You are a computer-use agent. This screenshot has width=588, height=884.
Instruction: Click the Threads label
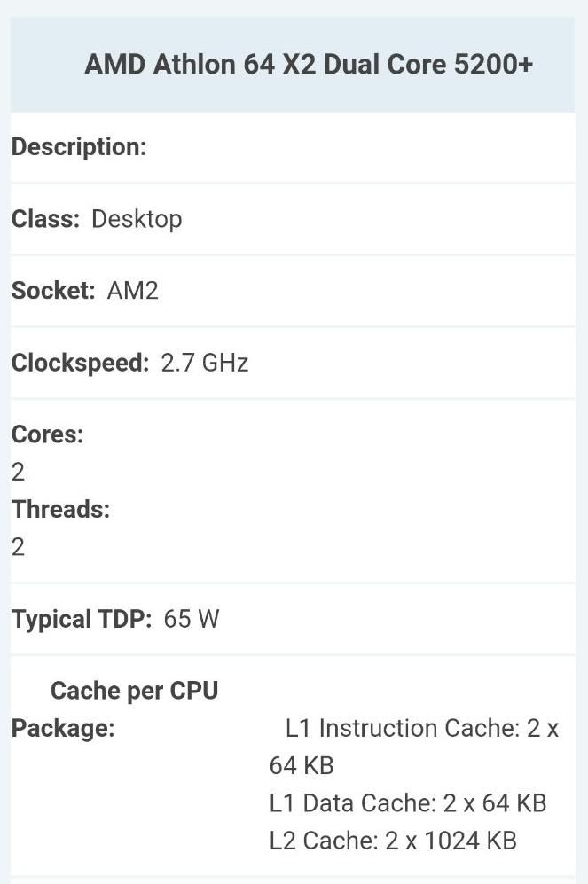coord(61,509)
